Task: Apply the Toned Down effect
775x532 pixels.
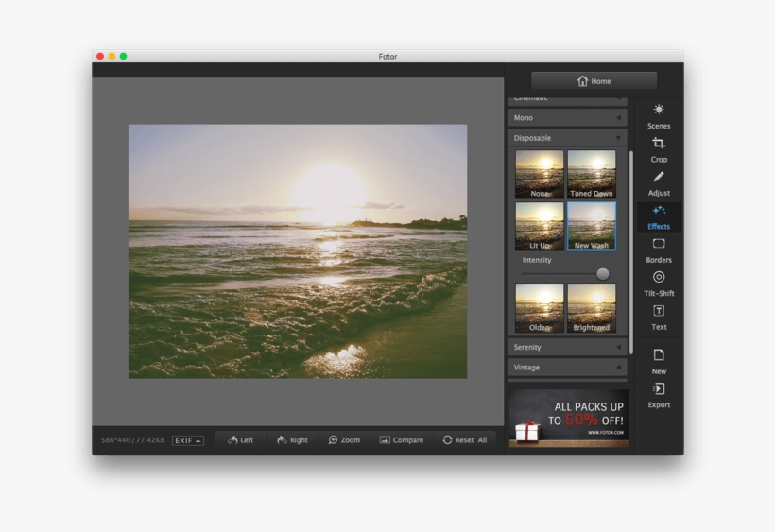Action: (x=591, y=175)
